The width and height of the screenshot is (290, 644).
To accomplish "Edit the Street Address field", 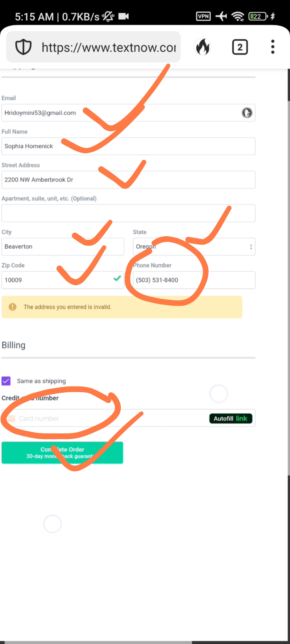I will click(x=128, y=180).
